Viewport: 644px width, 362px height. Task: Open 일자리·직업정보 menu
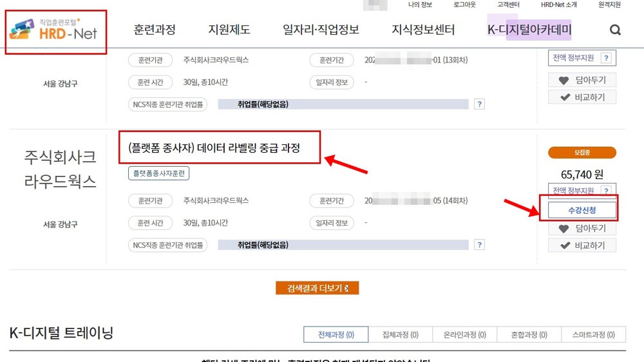click(x=321, y=30)
